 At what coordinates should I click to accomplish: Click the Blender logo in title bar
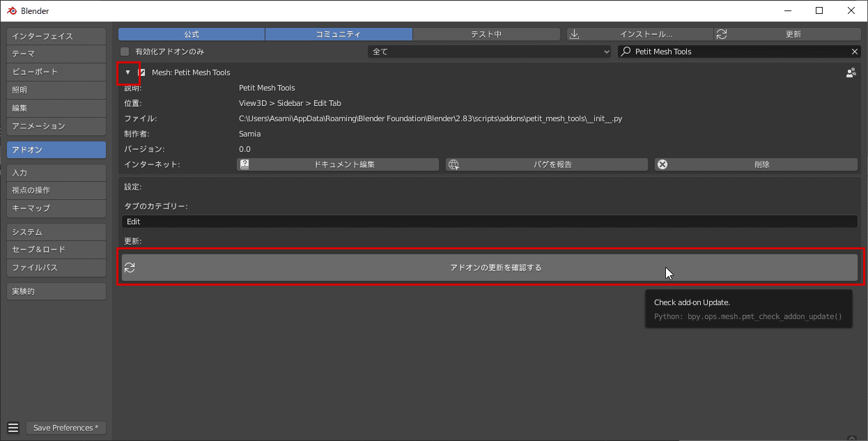pyautogui.click(x=12, y=11)
